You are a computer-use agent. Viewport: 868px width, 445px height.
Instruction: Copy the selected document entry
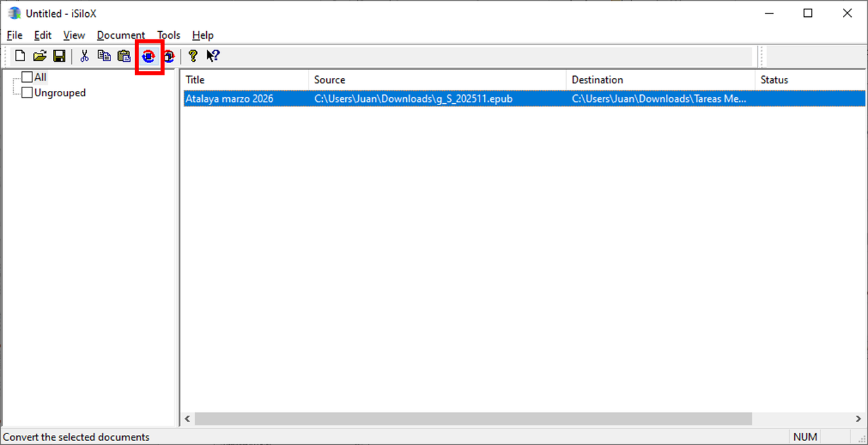104,56
